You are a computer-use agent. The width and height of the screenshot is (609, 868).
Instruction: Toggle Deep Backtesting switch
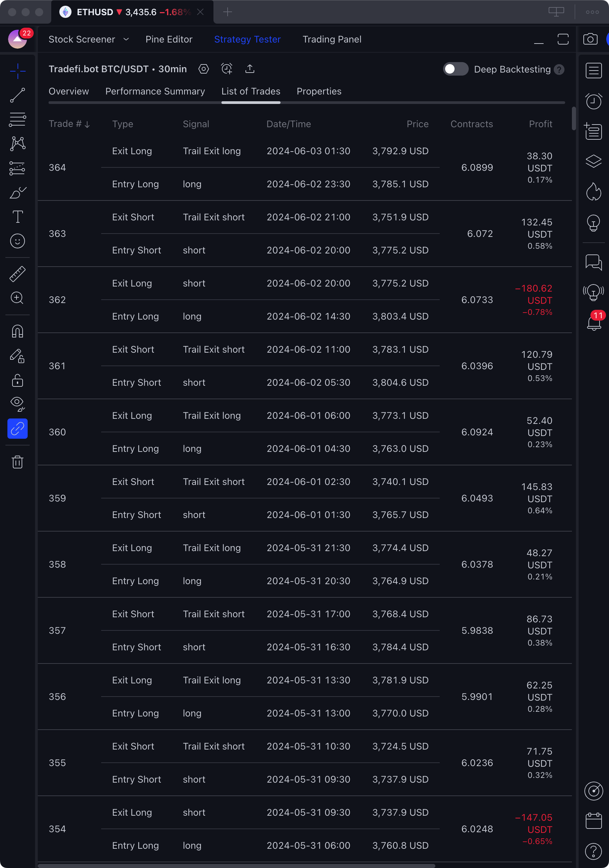455,69
